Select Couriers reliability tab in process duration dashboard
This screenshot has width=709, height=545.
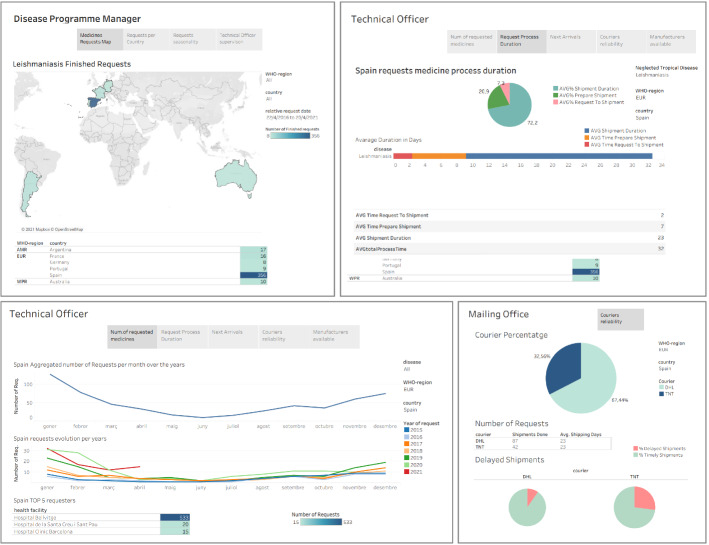[x=620, y=41]
